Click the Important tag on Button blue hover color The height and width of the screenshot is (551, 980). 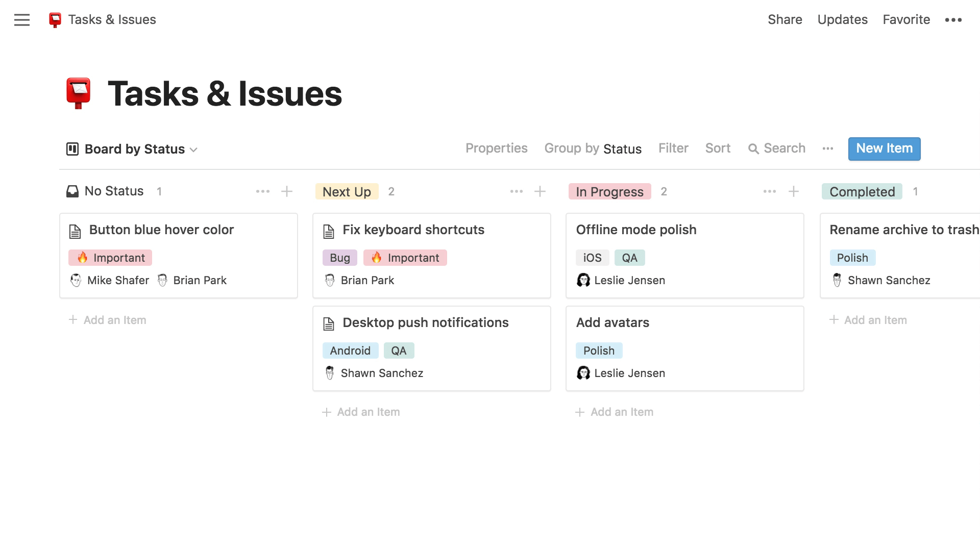pyautogui.click(x=110, y=257)
